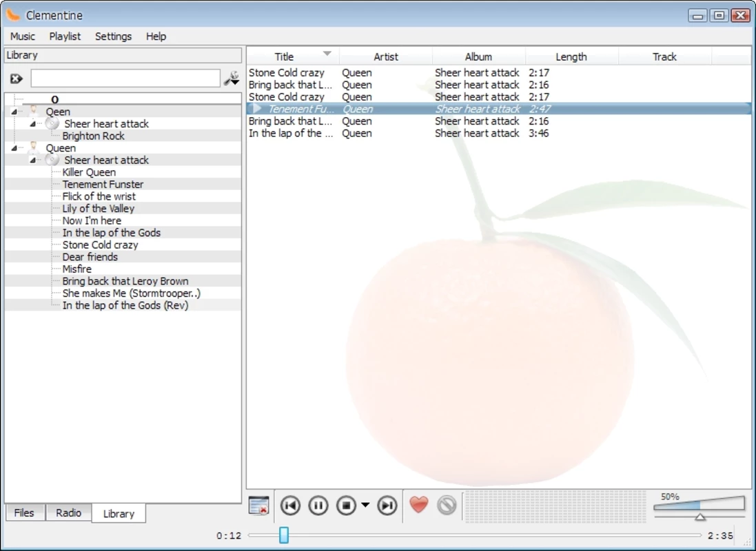Click disc icon of Qeen's album
This screenshot has width=756, height=551.
coord(52,123)
